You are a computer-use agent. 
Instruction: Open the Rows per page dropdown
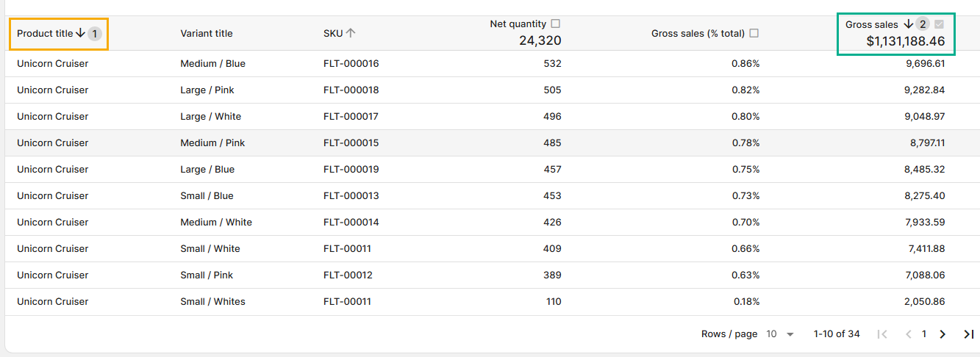(x=781, y=334)
